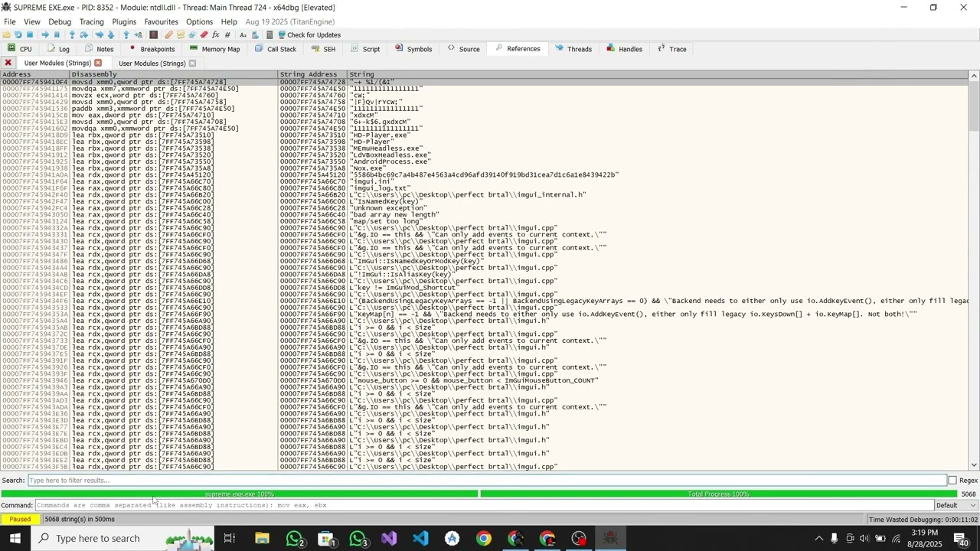Open the Default command type dropdown
Screen dimensions: 980x551
[x=956, y=505]
